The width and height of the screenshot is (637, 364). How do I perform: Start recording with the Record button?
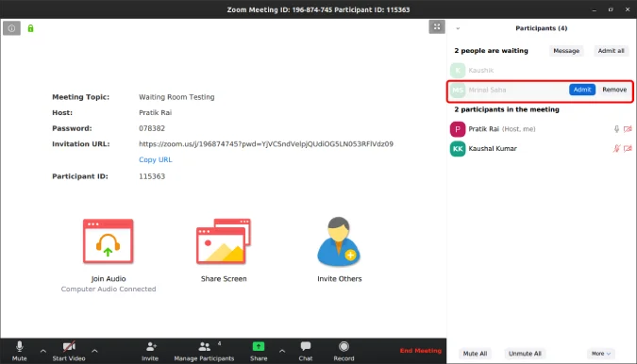tap(344, 352)
